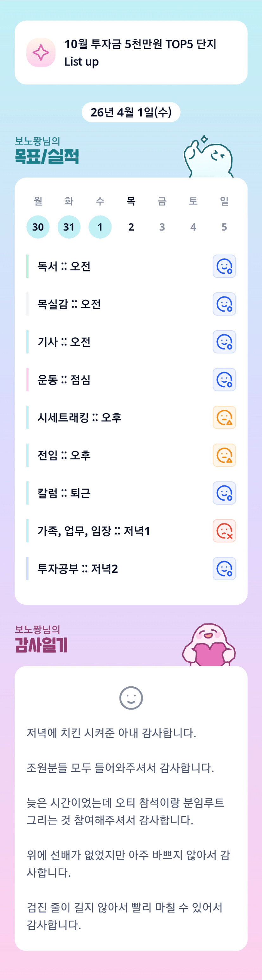Click orange triangle face for 시세트래킹 :: 오후

pos(224,417)
